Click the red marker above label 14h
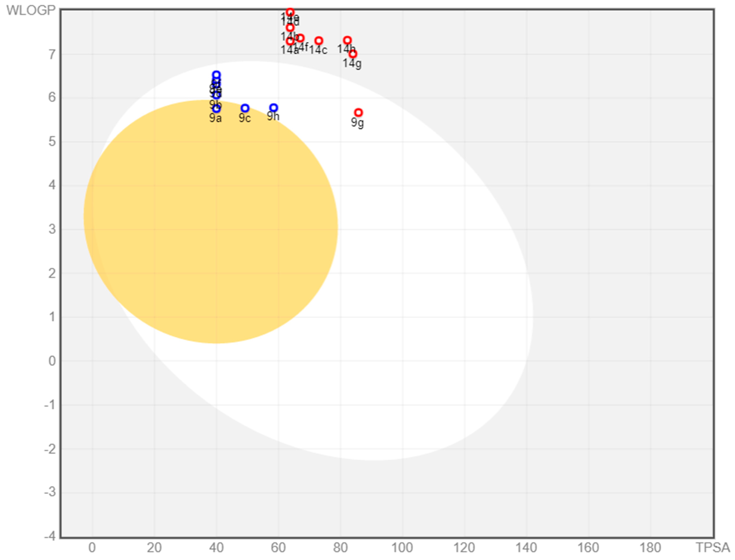This screenshot has width=735, height=560. coord(347,40)
